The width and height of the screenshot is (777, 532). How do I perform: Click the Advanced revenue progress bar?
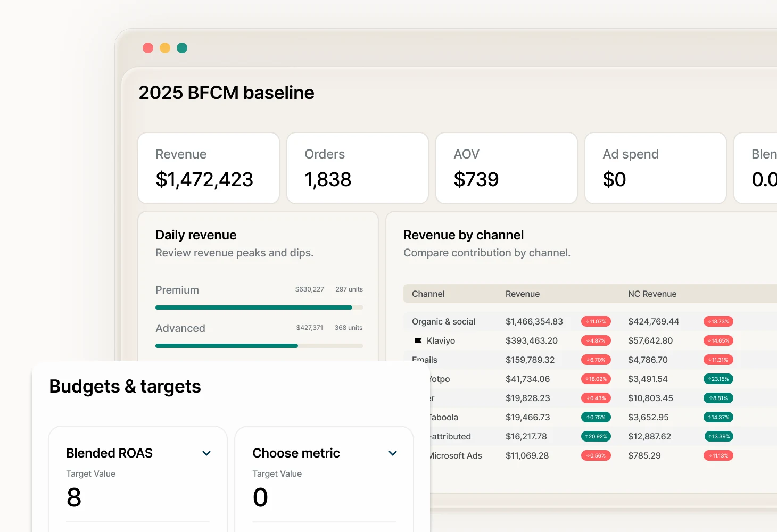[259, 346]
